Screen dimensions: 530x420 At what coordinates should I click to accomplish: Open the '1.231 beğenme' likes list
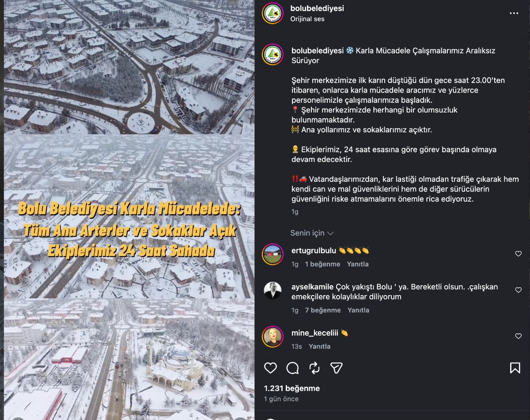click(x=292, y=388)
